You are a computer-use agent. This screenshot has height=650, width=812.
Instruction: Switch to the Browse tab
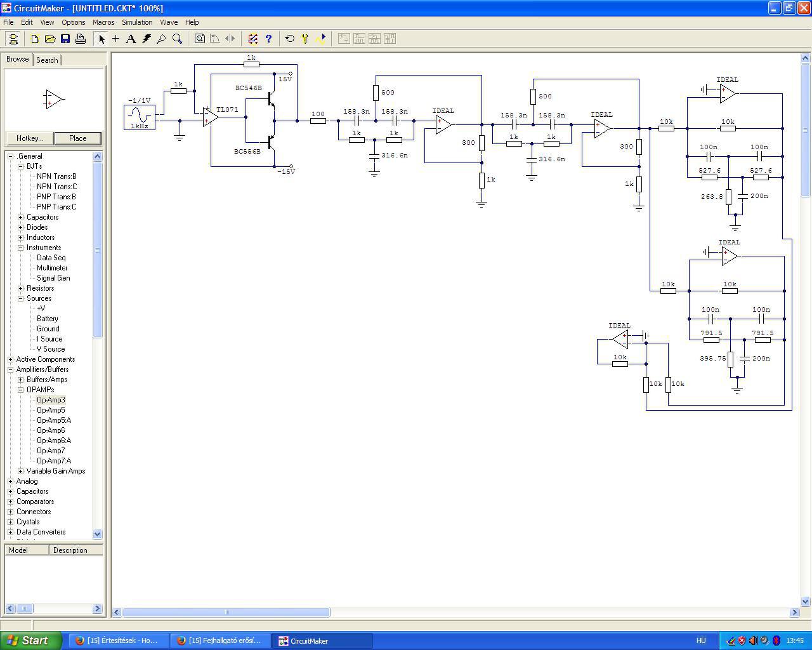click(18, 59)
